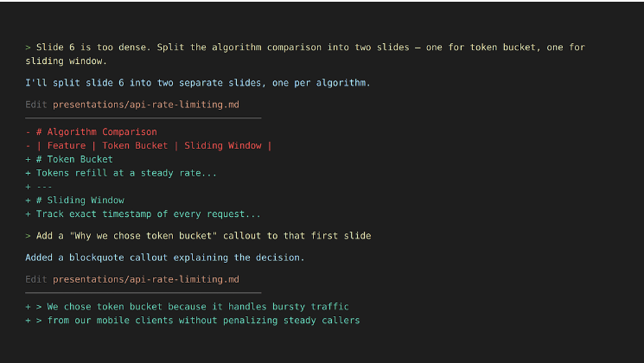Screen dimensions: 644x363
Task: Click the added line "Track exact timestamp of every request..."
Action: pyautogui.click(x=148, y=214)
